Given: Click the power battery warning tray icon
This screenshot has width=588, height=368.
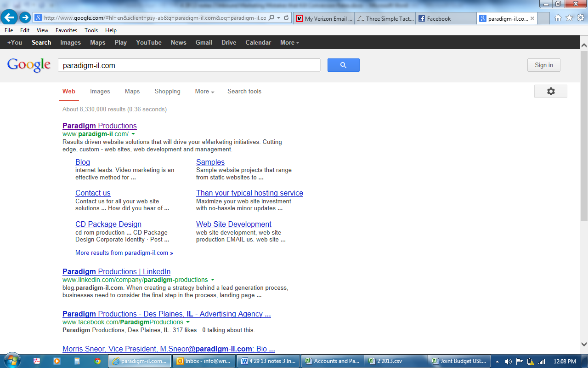Looking at the screenshot, I should coord(531,362).
